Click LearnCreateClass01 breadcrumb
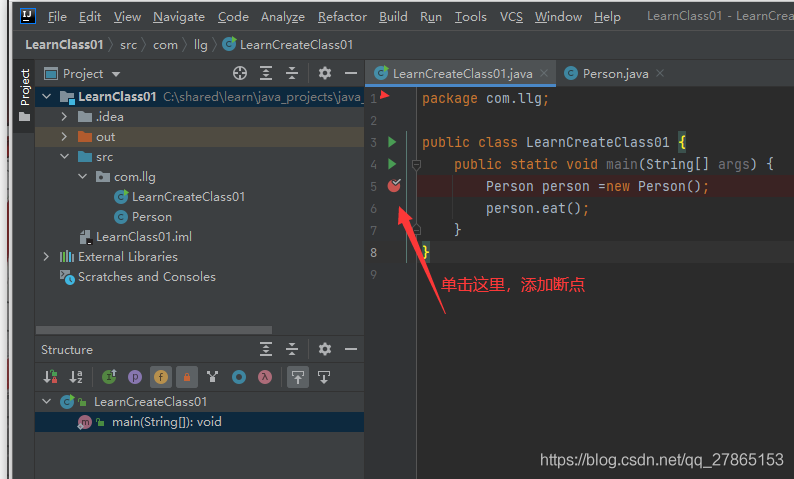Screen dimensions: 794x479 288,45
